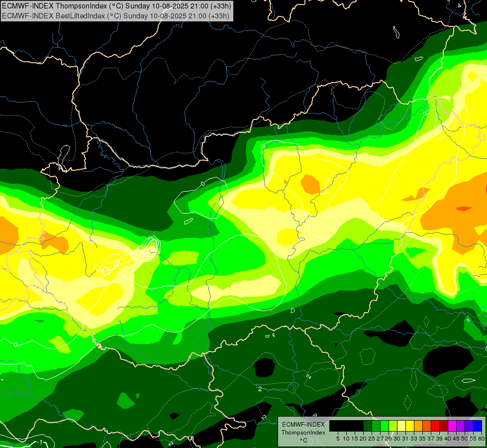Click the medium green 25–27 legend swatch

[376, 426]
